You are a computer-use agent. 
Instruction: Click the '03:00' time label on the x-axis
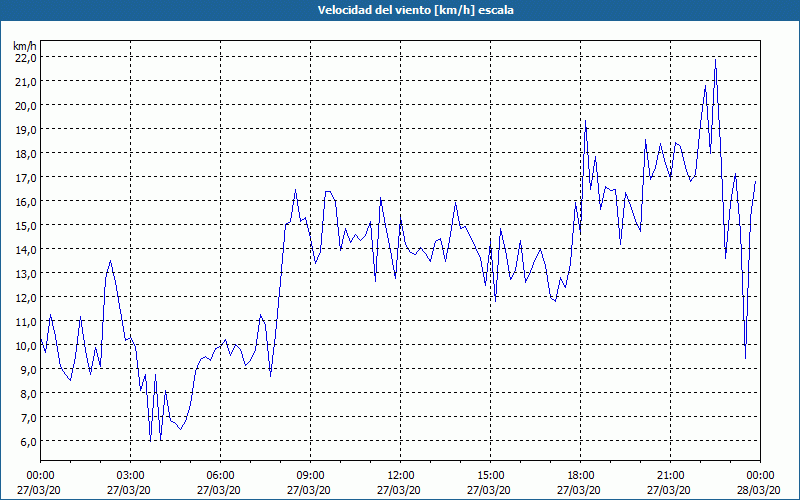131,476
